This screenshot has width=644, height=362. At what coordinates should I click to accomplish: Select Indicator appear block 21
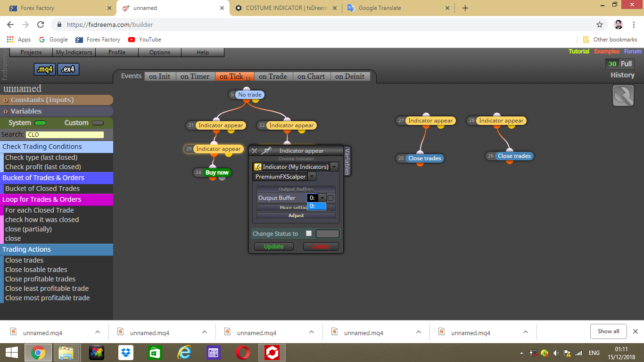(x=221, y=125)
